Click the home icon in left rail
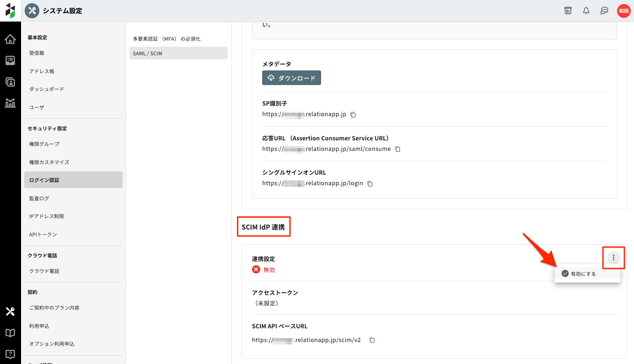This screenshot has height=364, width=634. (10, 39)
